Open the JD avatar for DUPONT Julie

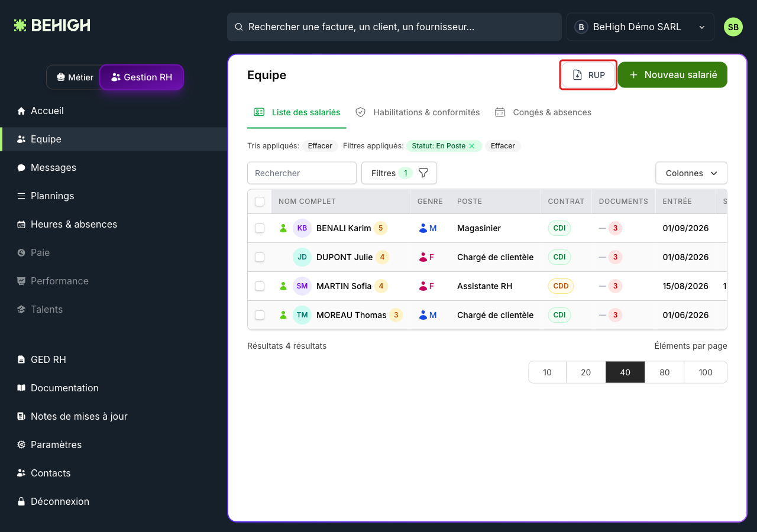click(302, 257)
